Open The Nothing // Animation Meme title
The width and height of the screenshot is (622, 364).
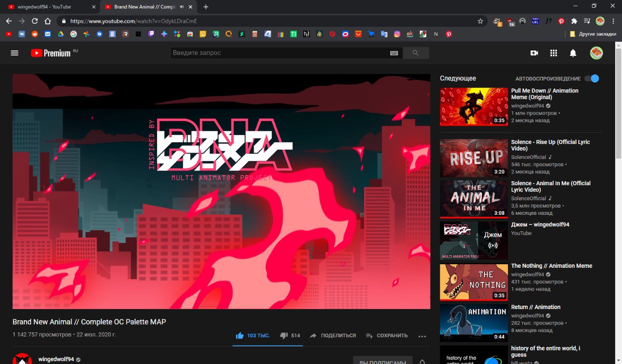(552, 266)
